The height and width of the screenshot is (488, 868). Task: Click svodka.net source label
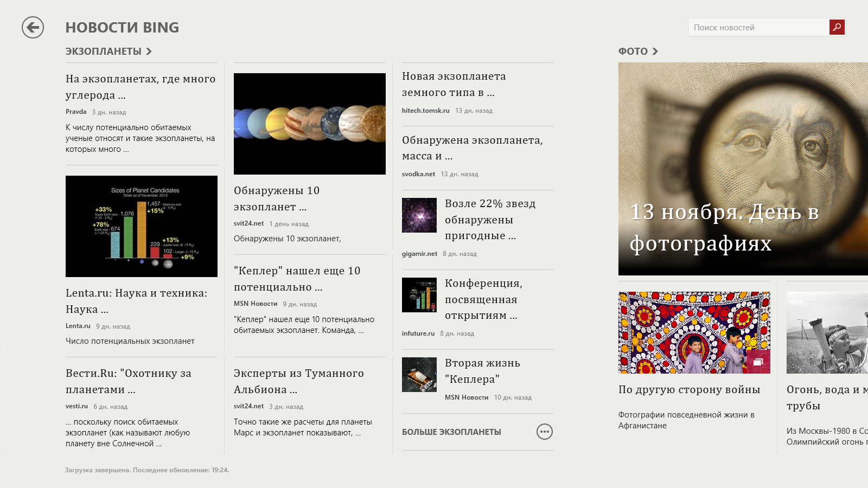coord(418,174)
